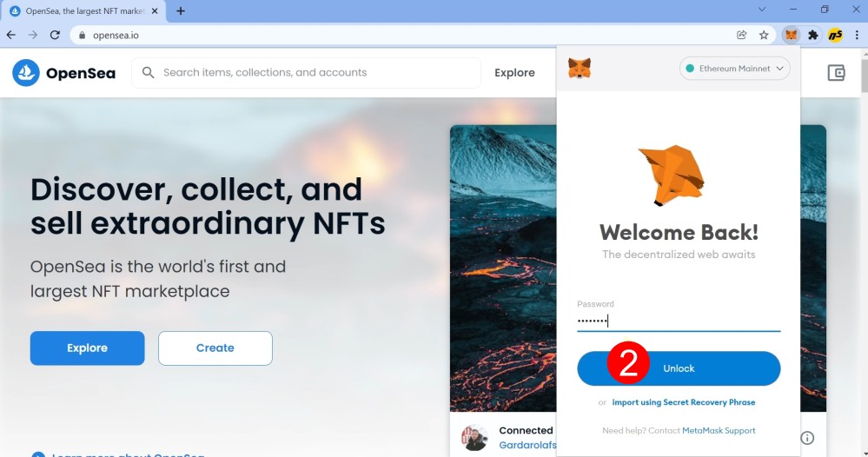Open the yellow n5 extension icon
The width and height of the screenshot is (868, 457).
[x=835, y=35]
